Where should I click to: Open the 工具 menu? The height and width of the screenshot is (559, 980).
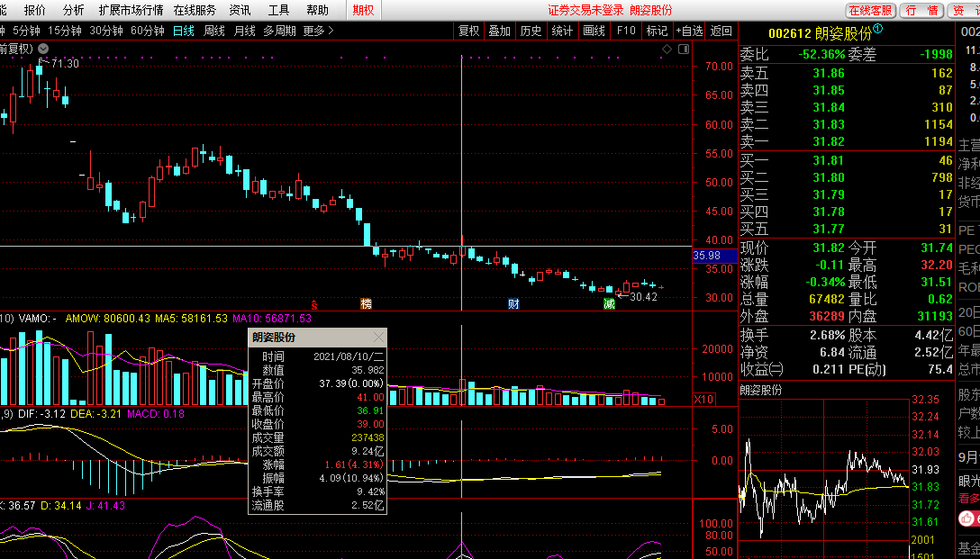coord(278,10)
